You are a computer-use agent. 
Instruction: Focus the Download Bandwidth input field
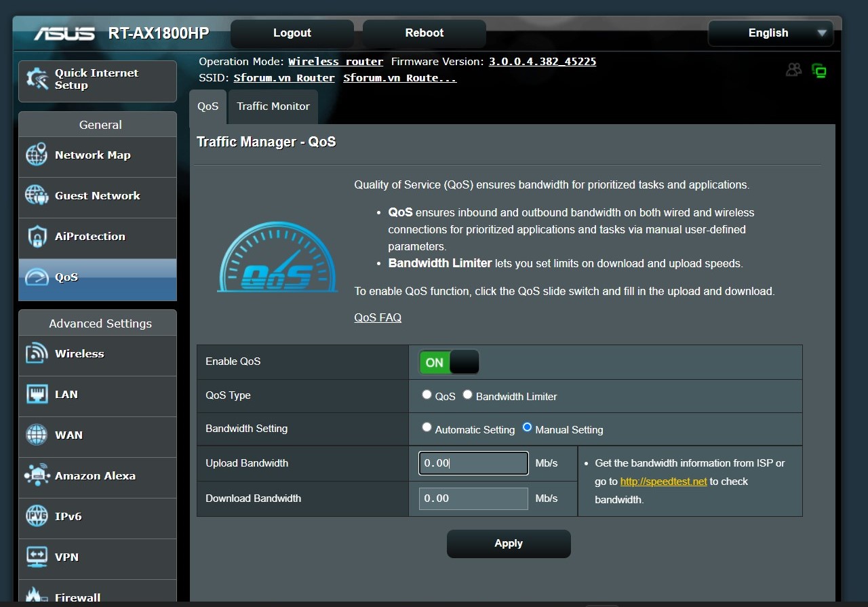tap(473, 498)
